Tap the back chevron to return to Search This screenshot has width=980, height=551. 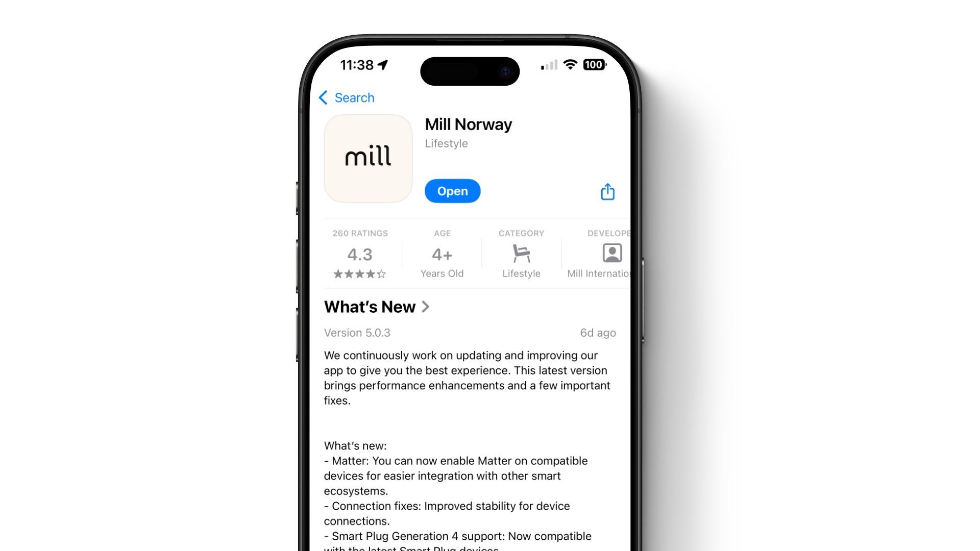coord(324,97)
